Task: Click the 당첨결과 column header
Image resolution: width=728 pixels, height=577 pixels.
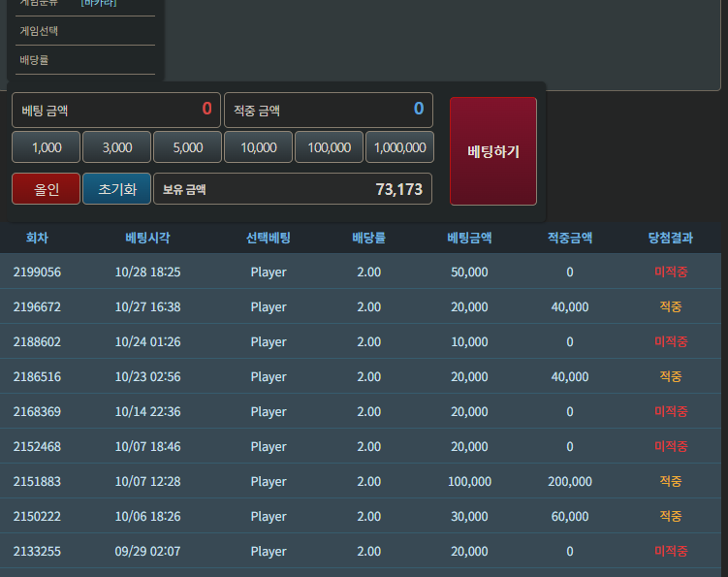Action: [671, 238]
